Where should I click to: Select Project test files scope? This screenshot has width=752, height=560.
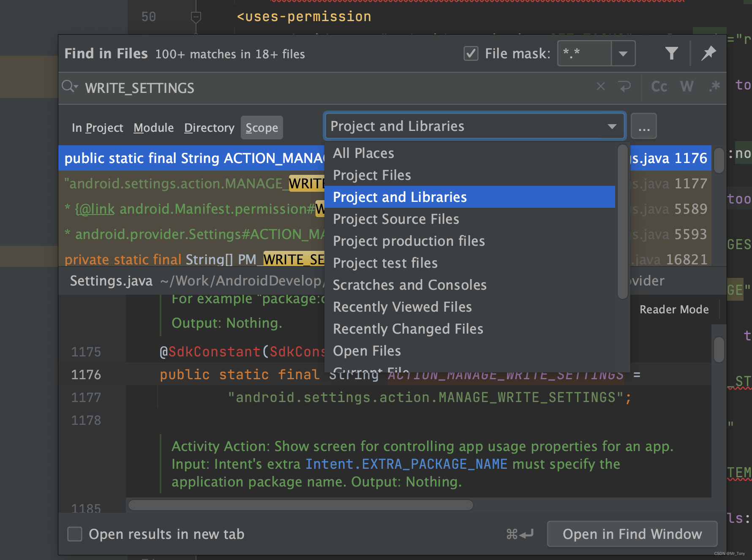pyautogui.click(x=470, y=263)
